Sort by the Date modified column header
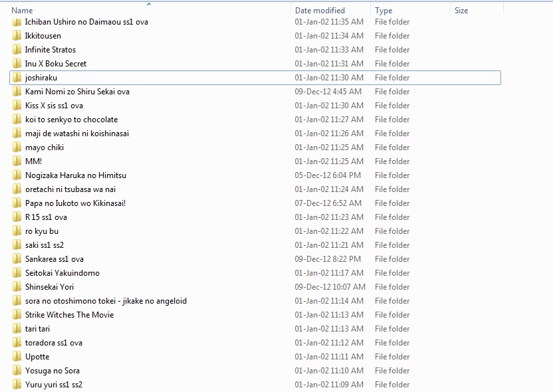The width and height of the screenshot is (553, 392). [320, 11]
